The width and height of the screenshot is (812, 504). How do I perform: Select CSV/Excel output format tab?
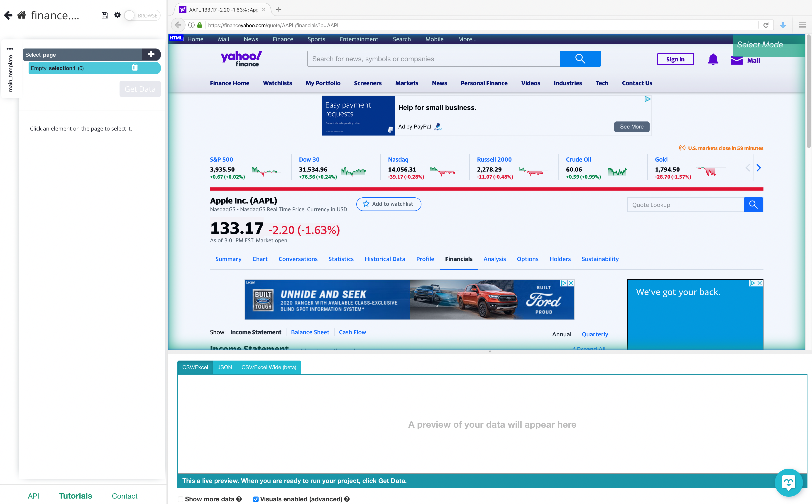pyautogui.click(x=195, y=367)
